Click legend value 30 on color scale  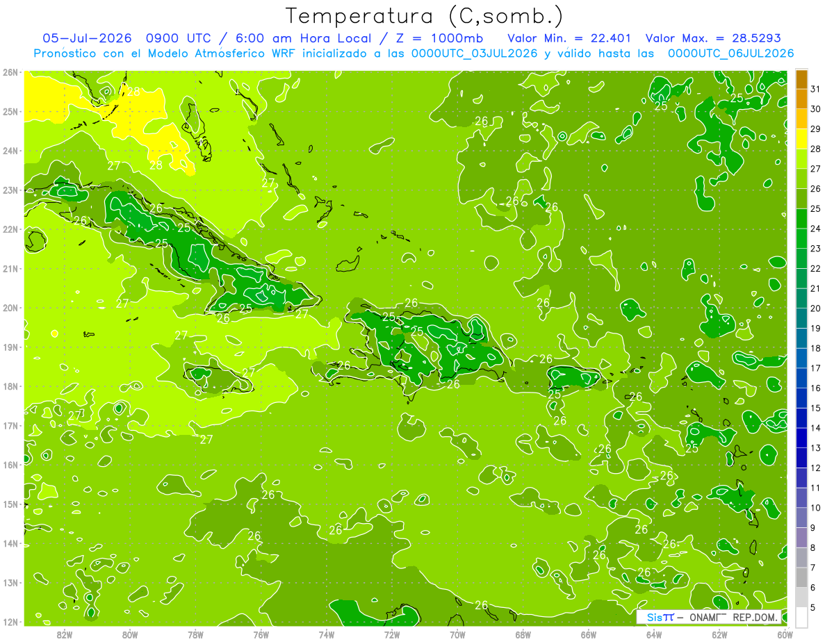point(815,109)
